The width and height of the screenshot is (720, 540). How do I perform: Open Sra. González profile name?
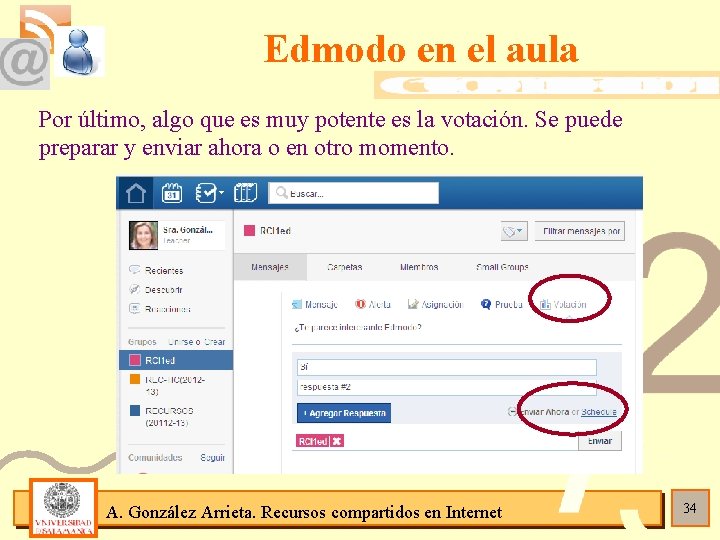(188, 230)
